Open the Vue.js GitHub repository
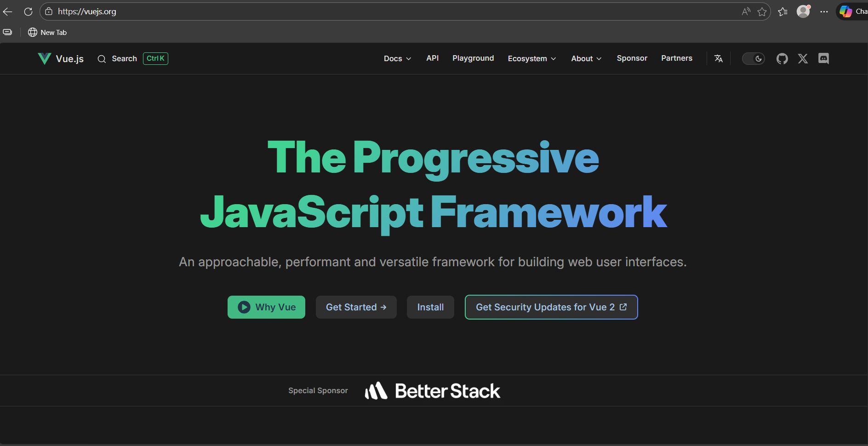Screen dimensions: 868x446 (782, 58)
